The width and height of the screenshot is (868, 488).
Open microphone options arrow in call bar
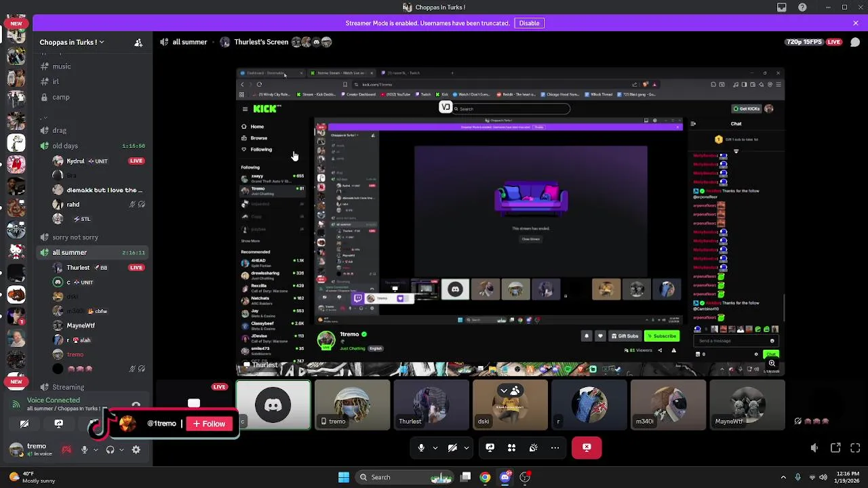coord(435,447)
